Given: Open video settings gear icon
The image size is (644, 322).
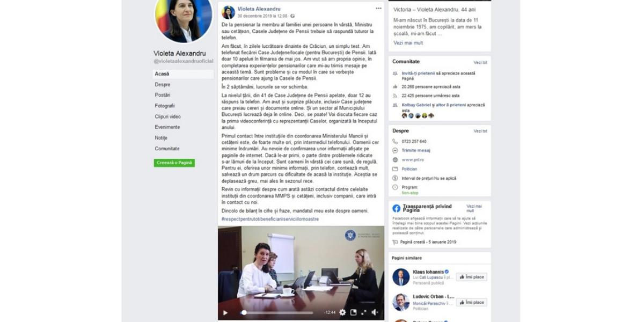Looking at the screenshot, I should pos(342,312).
